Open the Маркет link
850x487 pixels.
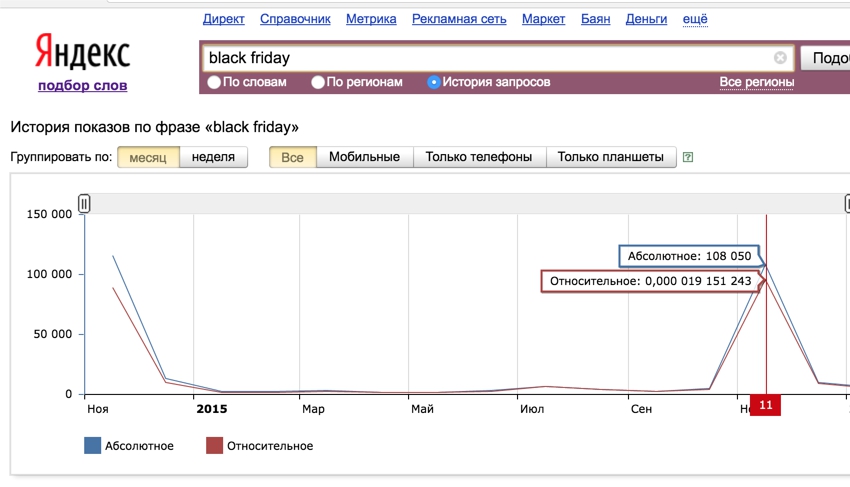[x=543, y=19]
